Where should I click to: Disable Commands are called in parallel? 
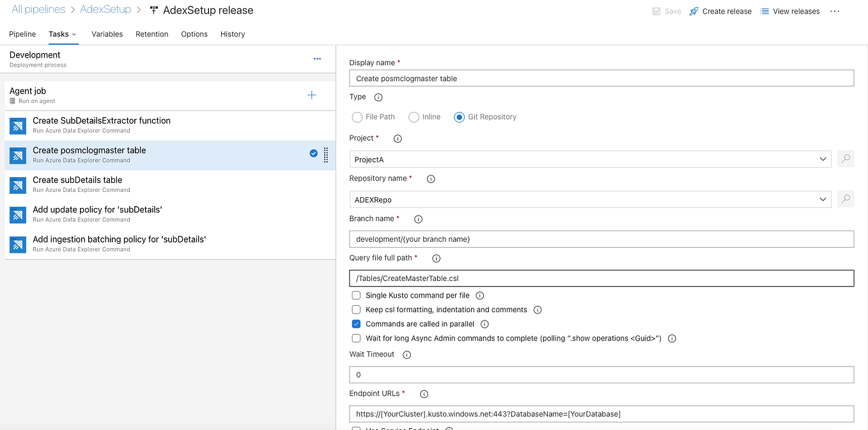[356, 324]
